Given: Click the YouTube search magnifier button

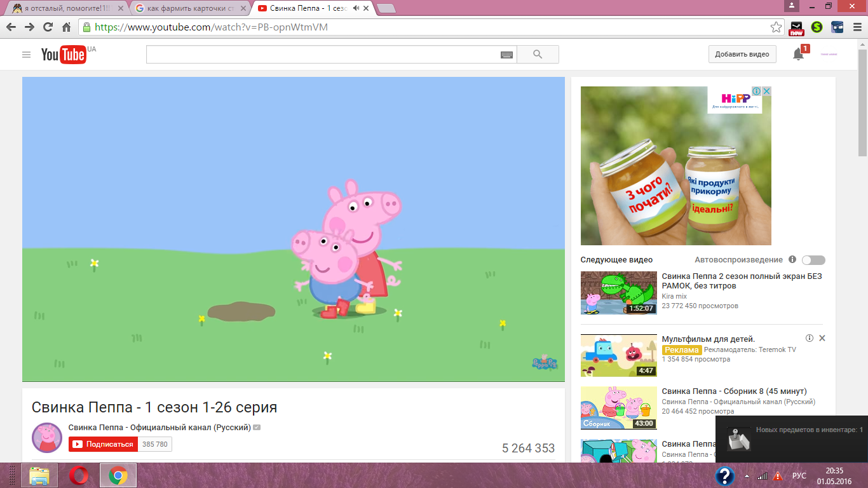Looking at the screenshot, I should click(538, 55).
